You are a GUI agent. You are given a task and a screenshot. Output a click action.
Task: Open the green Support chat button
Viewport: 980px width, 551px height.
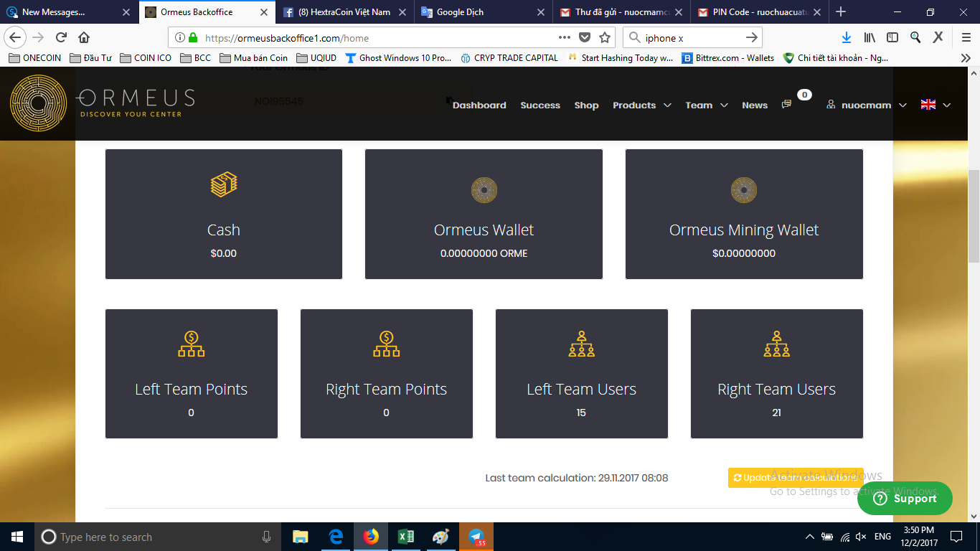pyautogui.click(x=905, y=499)
